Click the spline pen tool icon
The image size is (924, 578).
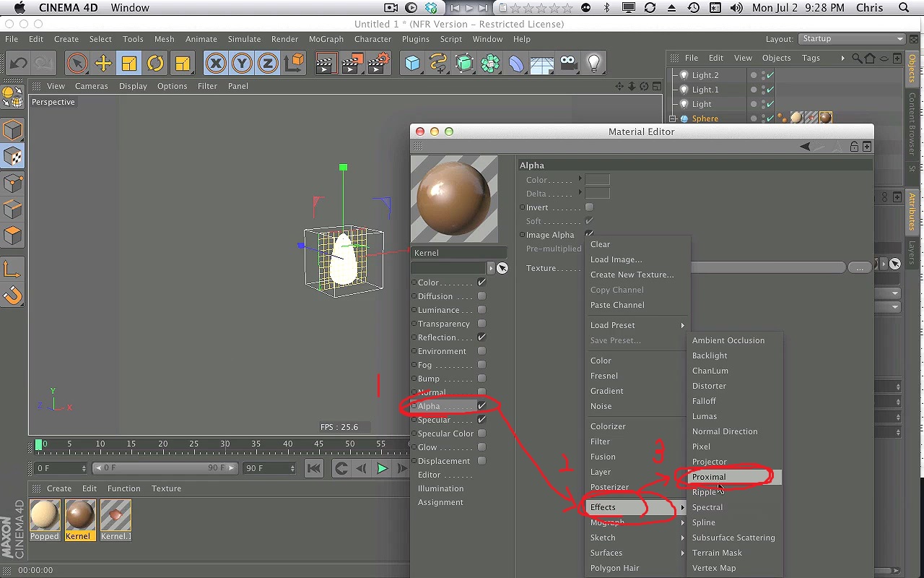(x=438, y=64)
